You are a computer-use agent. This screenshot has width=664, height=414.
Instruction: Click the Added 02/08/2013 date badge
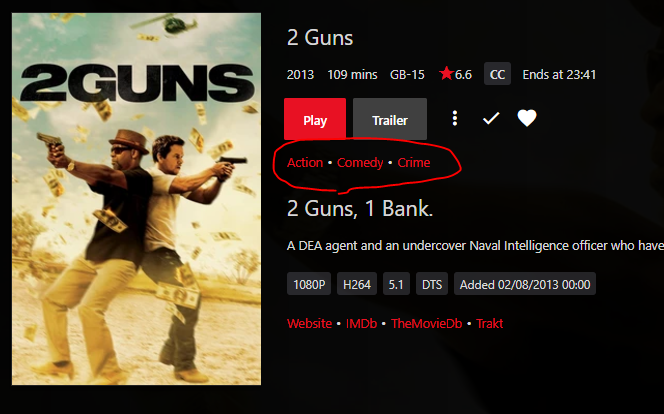click(525, 284)
